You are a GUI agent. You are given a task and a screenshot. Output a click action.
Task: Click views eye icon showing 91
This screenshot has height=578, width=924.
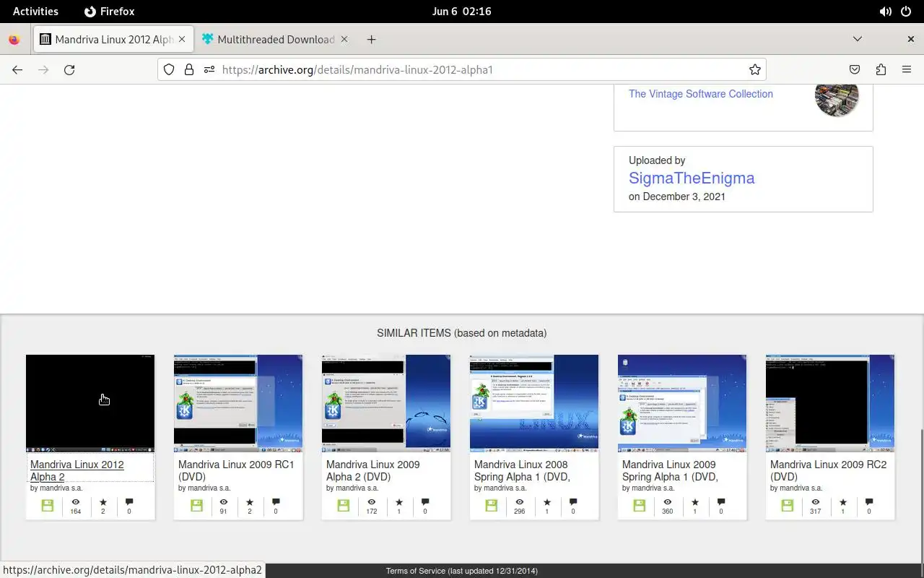[224, 501]
